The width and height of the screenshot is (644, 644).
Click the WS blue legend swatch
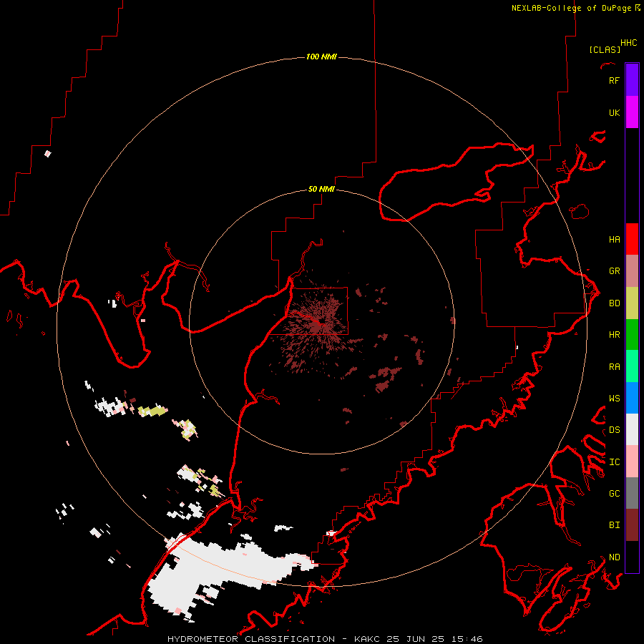tap(632, 398)
